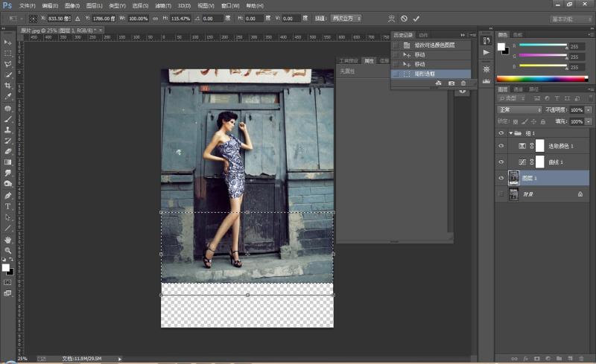
Task: Click the link layers icon at Layers bottom
Action: pos(514,358)
